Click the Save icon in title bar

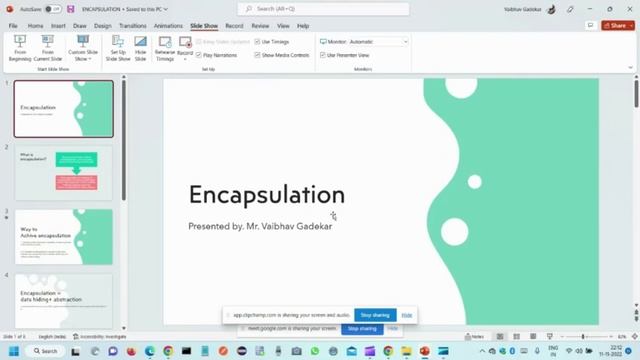[x=71, y=9]
